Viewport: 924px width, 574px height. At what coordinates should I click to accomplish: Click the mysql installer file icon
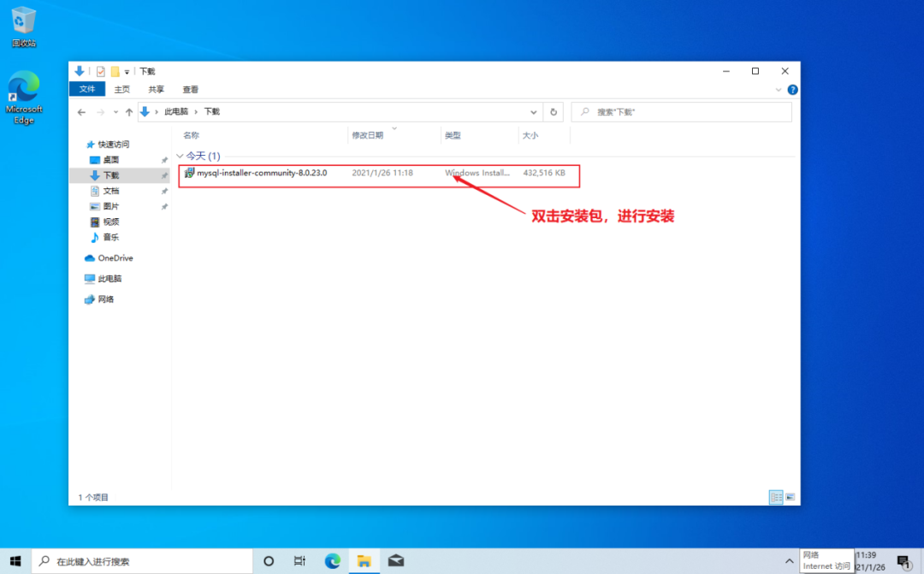(x=189, y=173)
